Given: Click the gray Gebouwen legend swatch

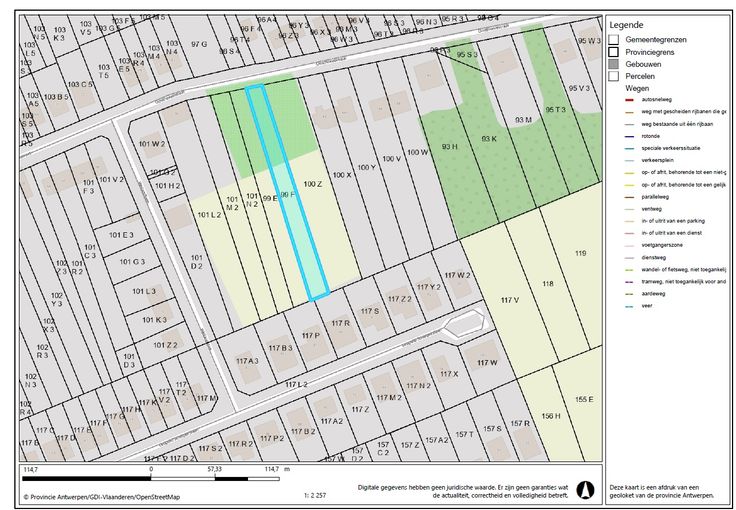Looking at the screenshot, I should 612,63.
